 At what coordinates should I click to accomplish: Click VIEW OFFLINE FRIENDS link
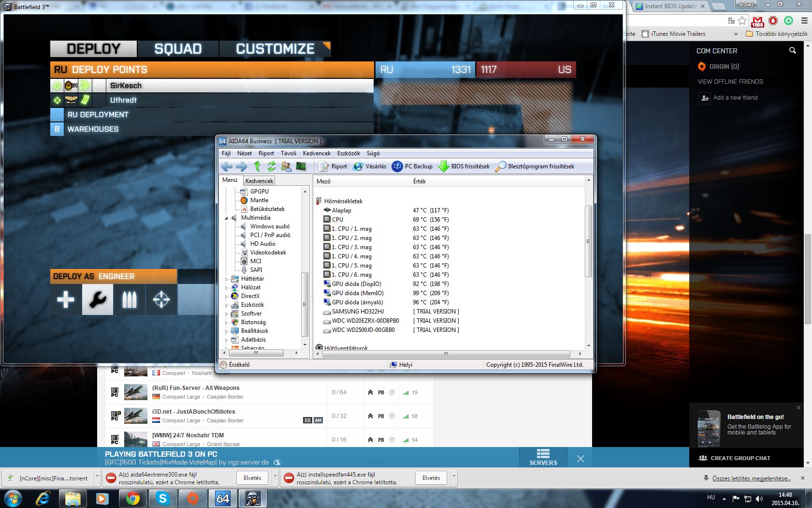click(730, 82)
